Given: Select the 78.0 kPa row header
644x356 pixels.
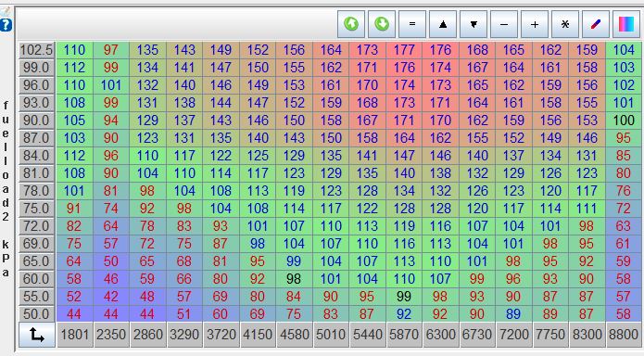Looking at the screenshot, I should point(36,191).
